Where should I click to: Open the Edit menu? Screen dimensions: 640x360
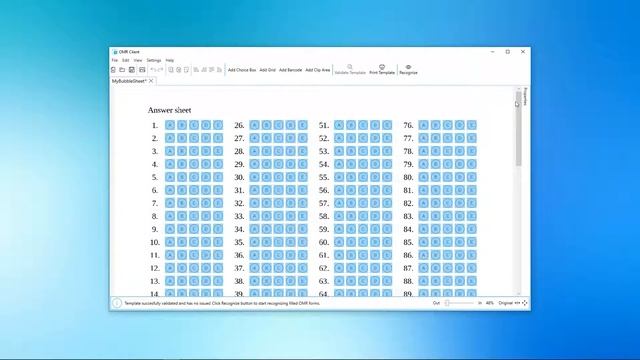[x=126, y=60]
